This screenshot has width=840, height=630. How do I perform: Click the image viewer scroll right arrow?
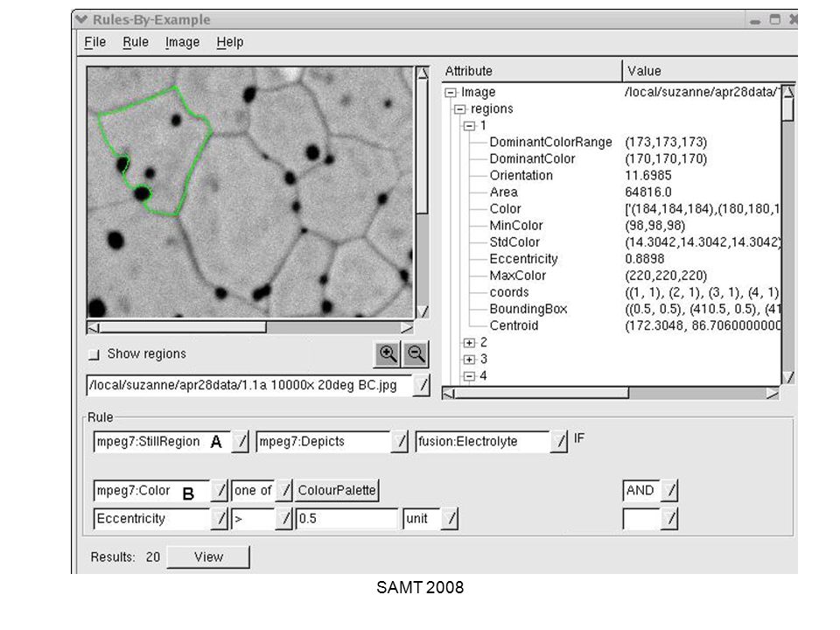[407, 327]
